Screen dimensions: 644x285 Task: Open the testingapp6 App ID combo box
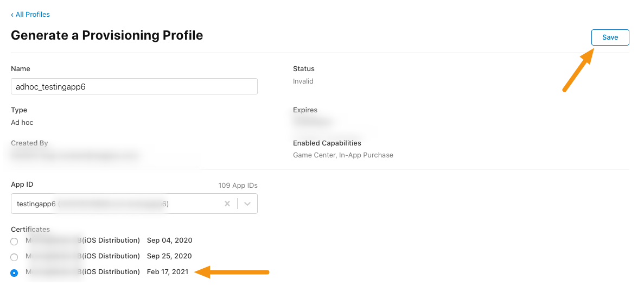point(135,204)
